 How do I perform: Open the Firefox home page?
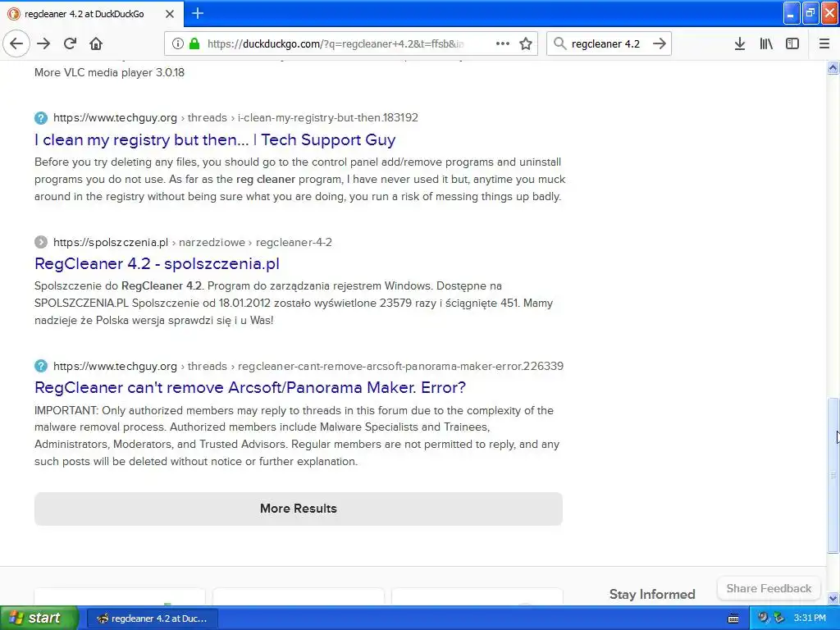96,44
